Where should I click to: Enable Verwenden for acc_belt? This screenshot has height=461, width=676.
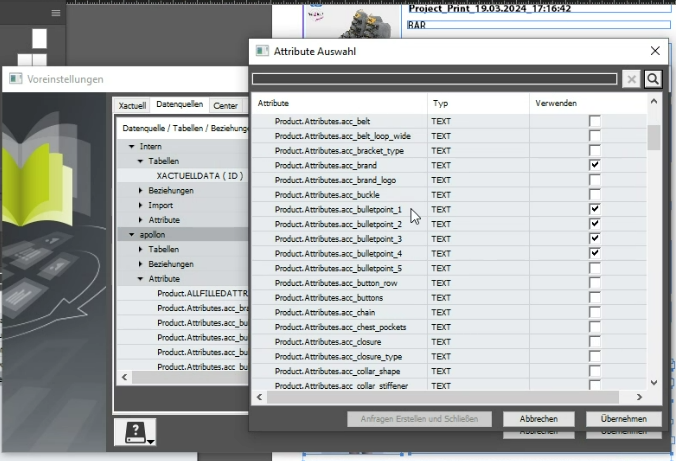pyautogui.click(x=595, y=121)
